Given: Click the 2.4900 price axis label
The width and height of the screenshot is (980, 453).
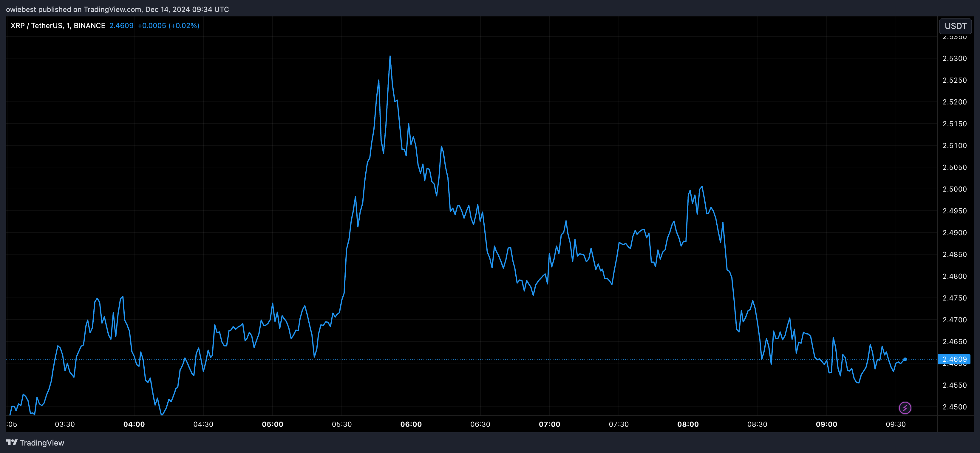Looking at the screenshot, I should [955, 232].
